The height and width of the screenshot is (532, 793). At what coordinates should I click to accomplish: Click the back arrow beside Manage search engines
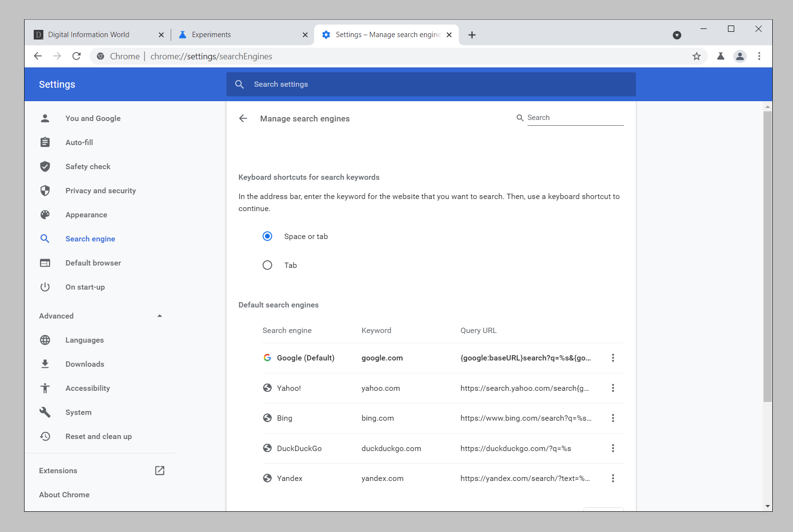[243, 119]
